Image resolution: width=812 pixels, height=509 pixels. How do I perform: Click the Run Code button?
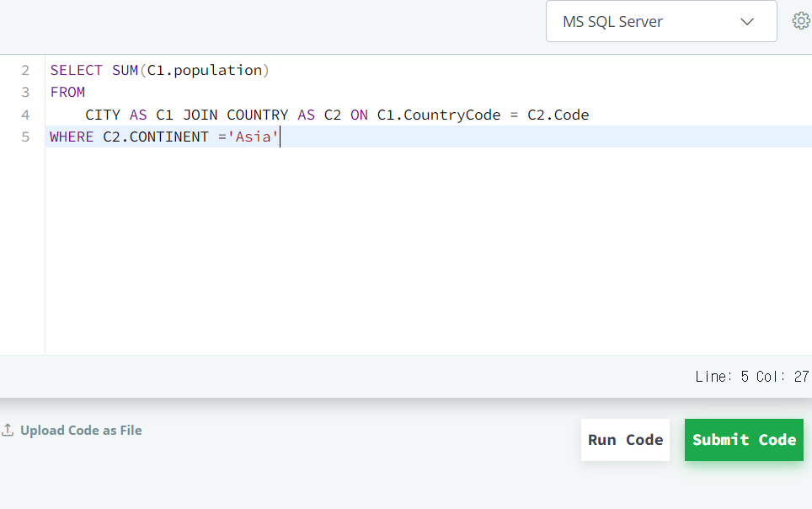625,440
